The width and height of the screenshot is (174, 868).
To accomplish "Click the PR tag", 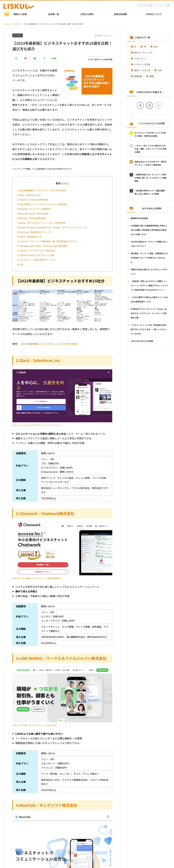I will click(144, 47).
